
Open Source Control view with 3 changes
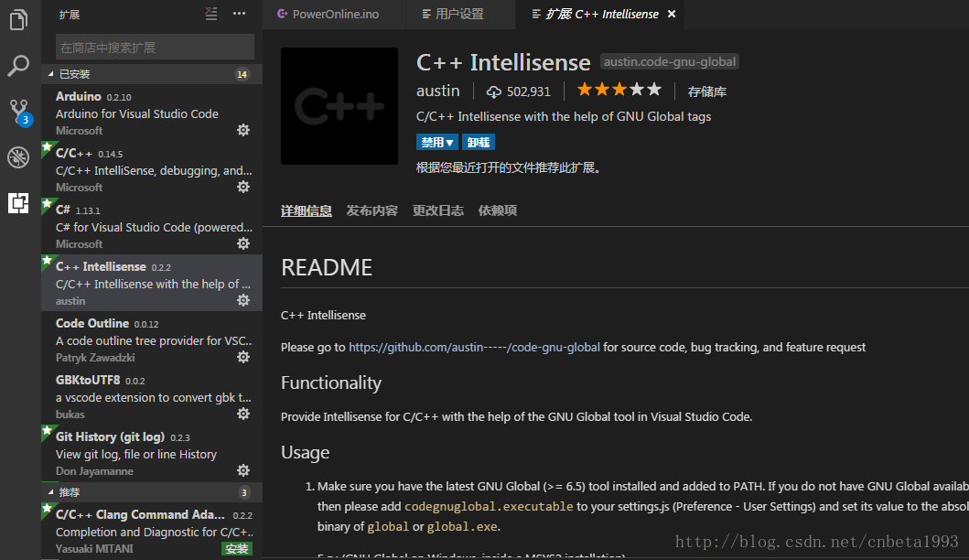click(x=19, y=112)
